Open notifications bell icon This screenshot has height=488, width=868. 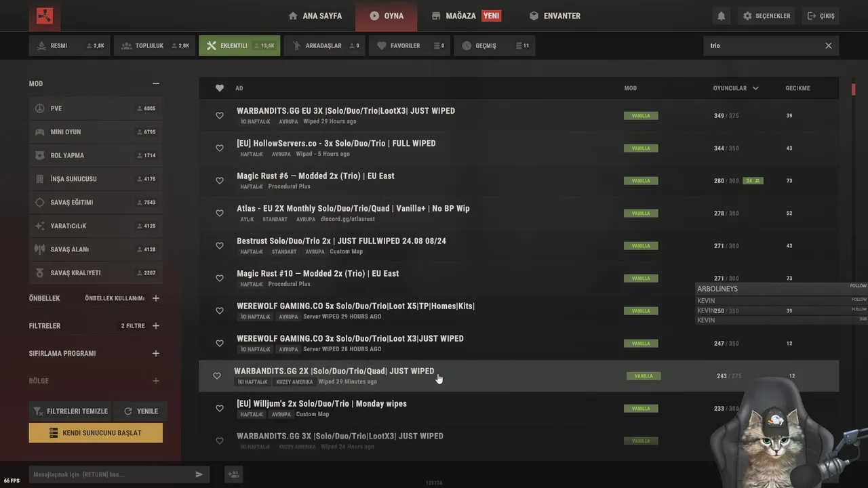722,16
